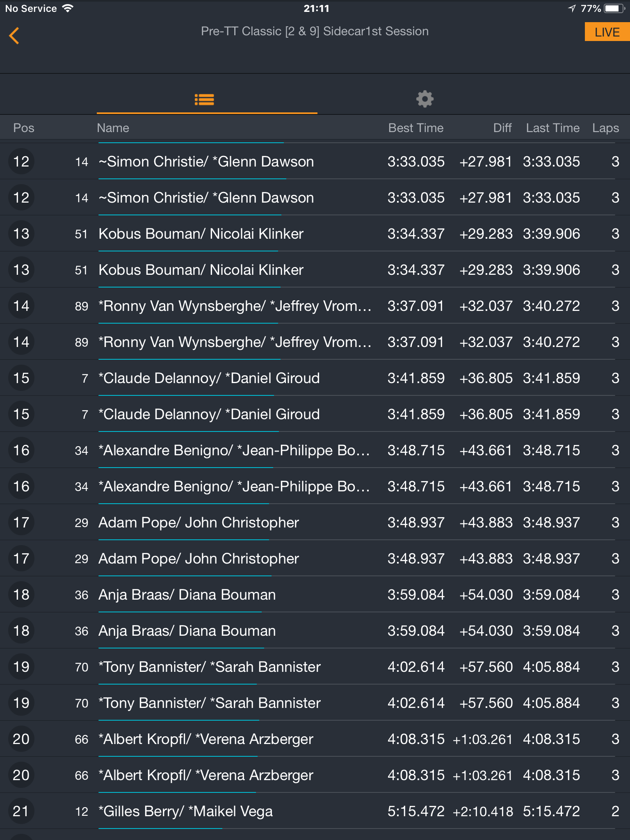The image size is (630, 840).
Task: Go back using the orange chevron
Action: tap(14, 36)
